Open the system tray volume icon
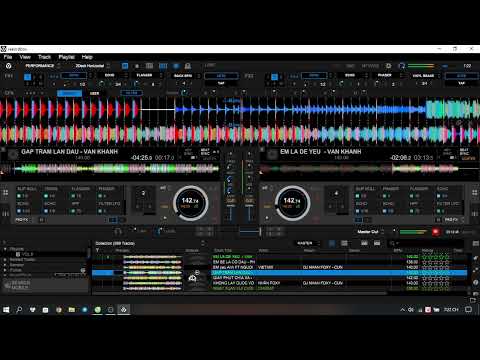480x360 pixels. [x=411, y=310]
